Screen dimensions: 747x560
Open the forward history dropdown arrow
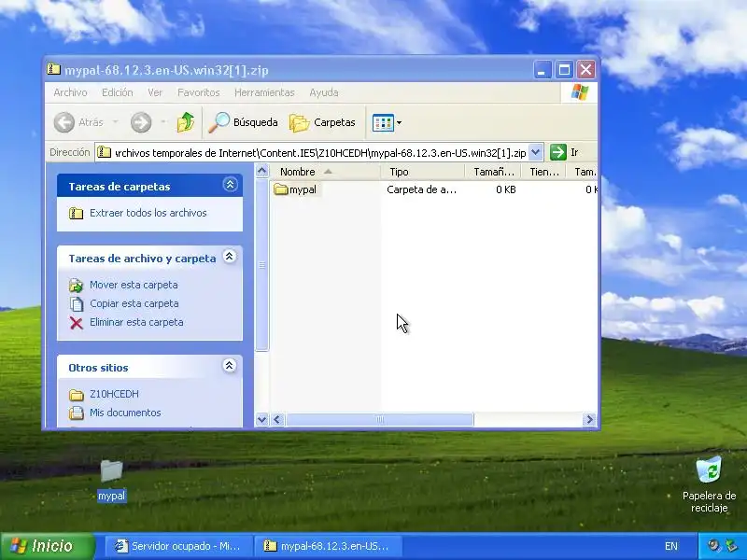point(163,122)
